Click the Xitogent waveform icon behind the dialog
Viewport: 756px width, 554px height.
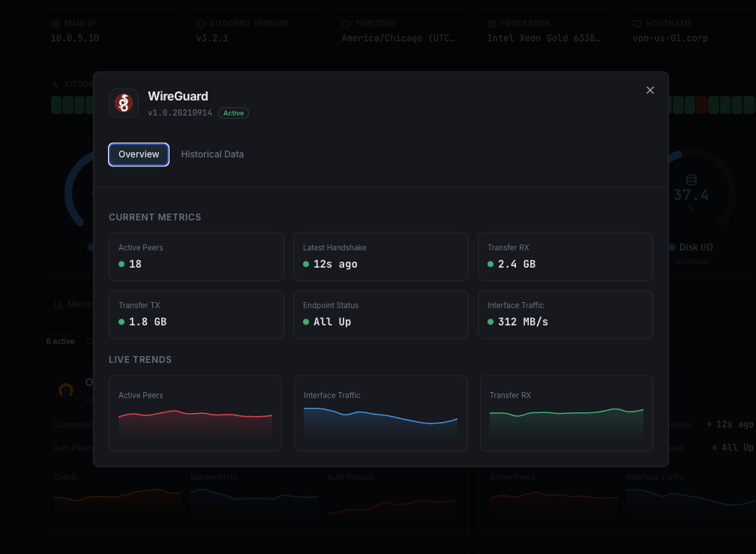tap(55, 85)
